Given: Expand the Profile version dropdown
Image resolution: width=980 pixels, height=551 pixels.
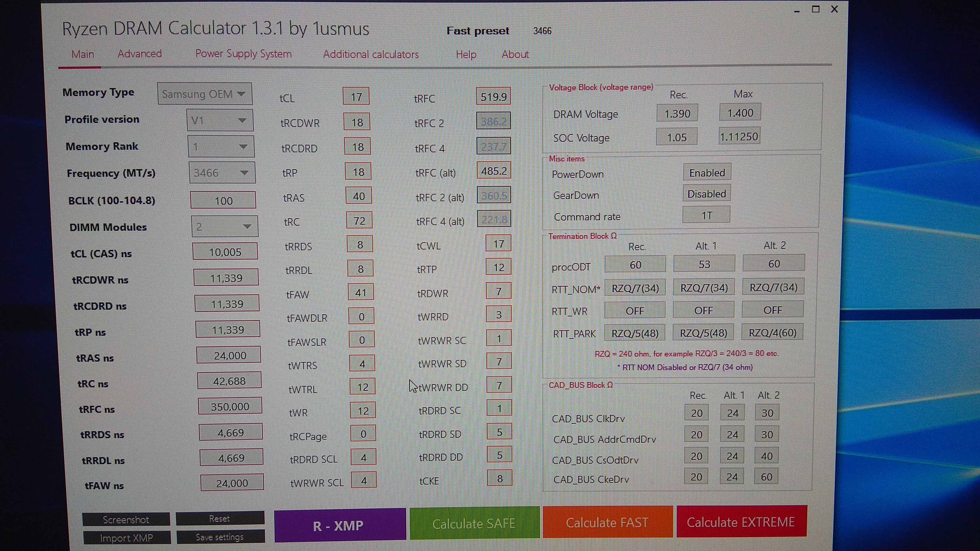Looking at the screenshot, I should coord(220,121).
